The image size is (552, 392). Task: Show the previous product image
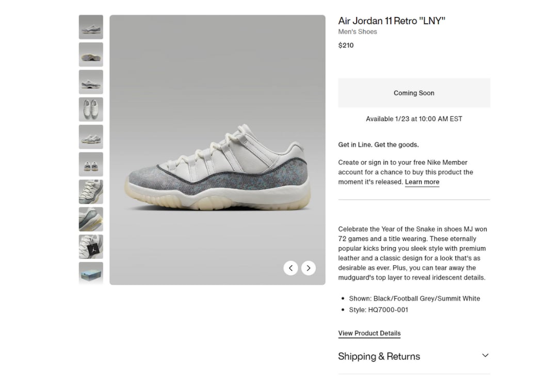(290, 268)
